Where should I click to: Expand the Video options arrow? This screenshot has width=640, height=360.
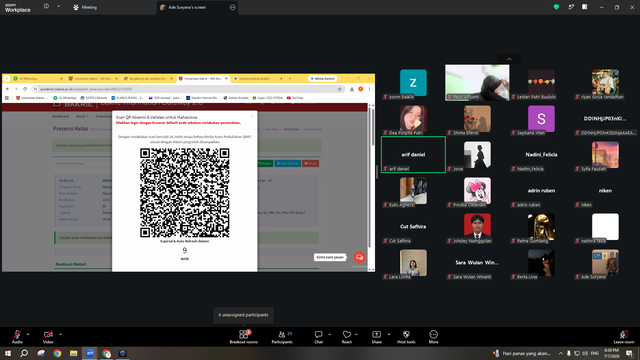click(60, 334)
